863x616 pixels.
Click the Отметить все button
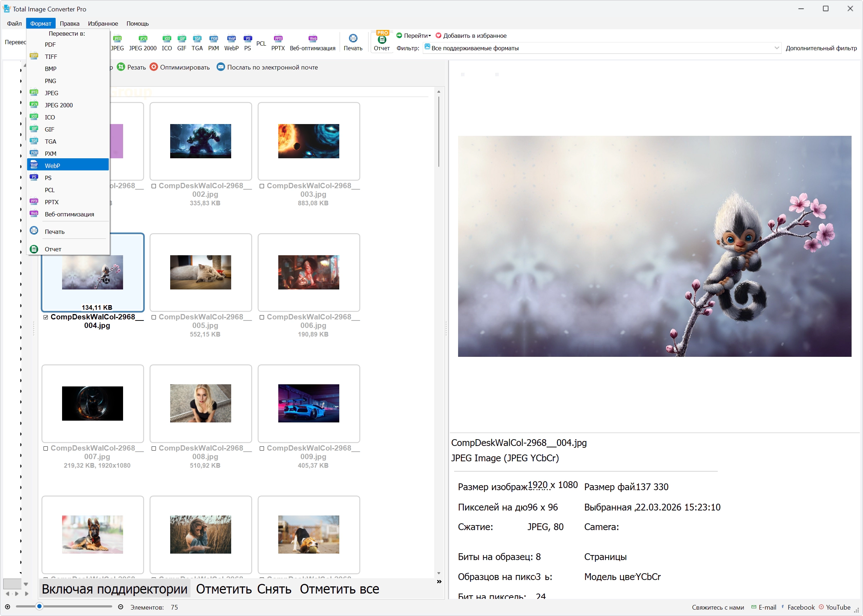click(339, 589)
